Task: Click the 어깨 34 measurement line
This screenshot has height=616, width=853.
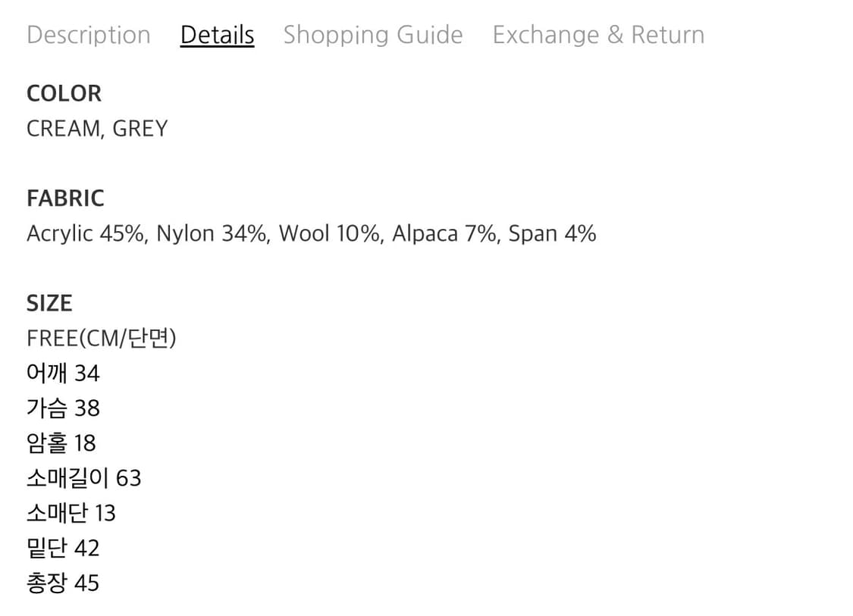Action: coord(63,374)
